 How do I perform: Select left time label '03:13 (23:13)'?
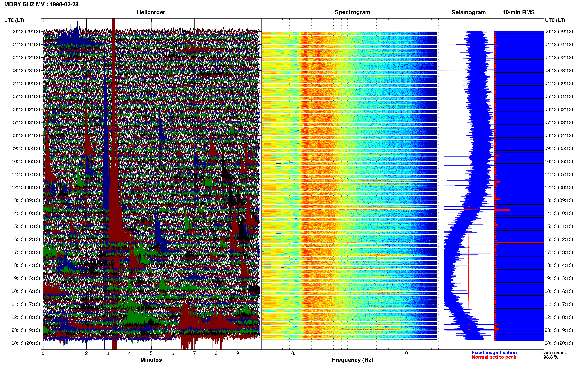coord(26,71)
